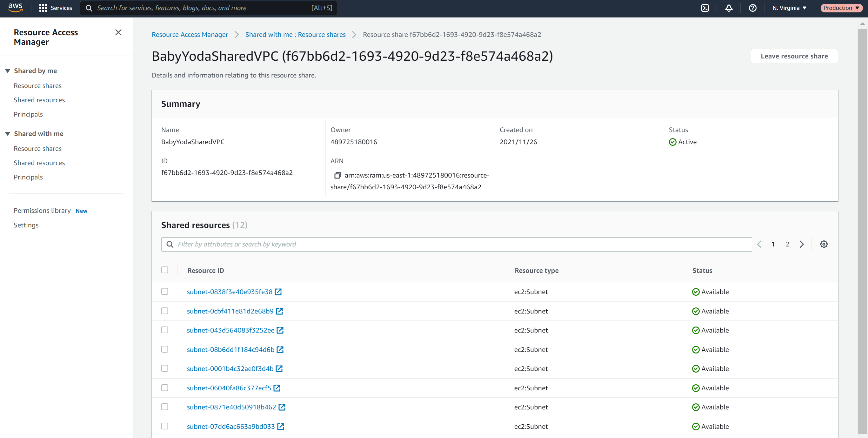The height and width of the screenshot is (438, 868).
Task: Open table preferences gear icon
Action: point(824,244)
